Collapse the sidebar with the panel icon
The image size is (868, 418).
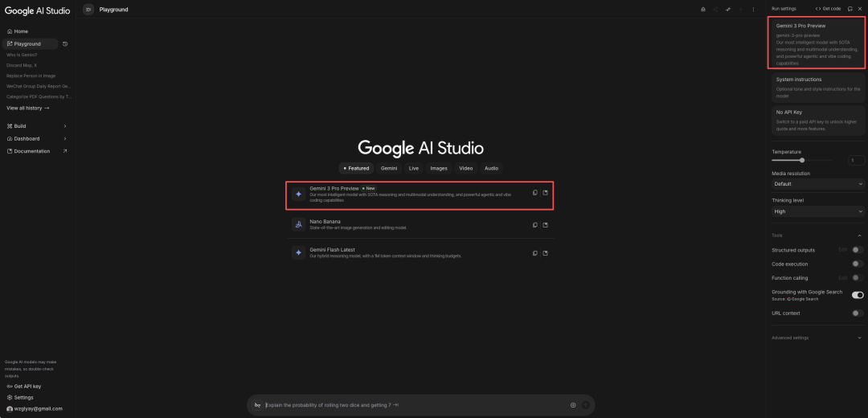(88, 10)
